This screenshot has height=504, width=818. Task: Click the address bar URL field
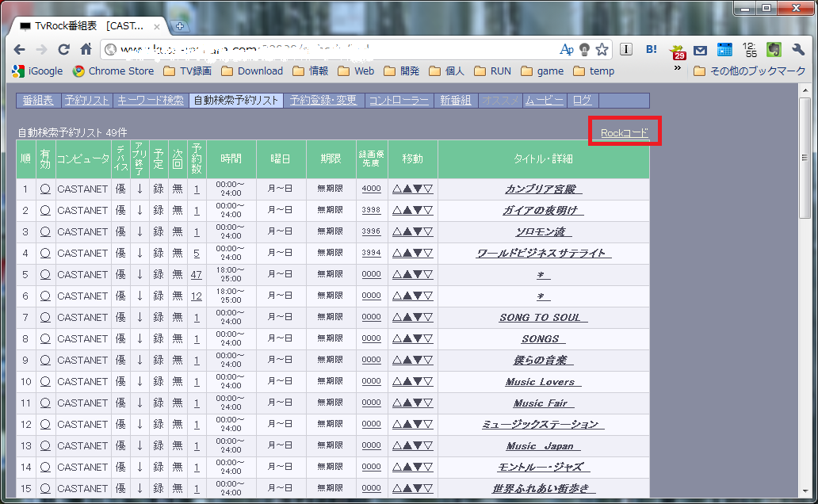click(x=333, y=50)
